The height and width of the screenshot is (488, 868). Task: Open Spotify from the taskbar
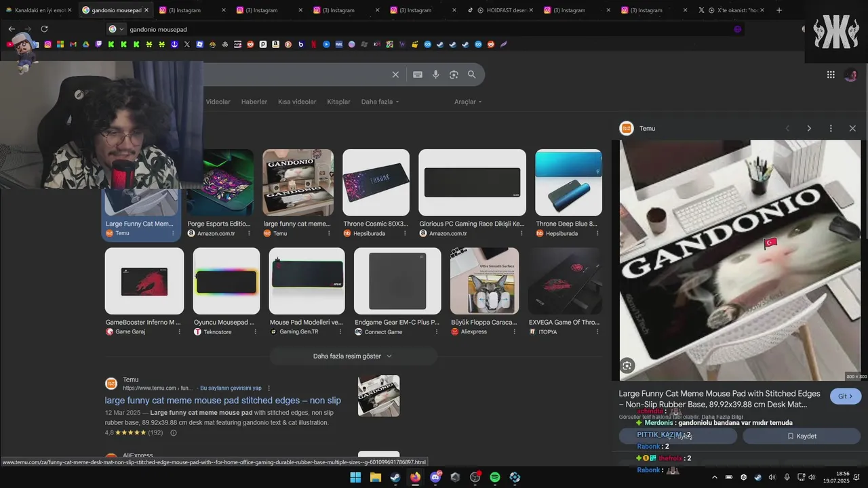coord(495,477)
